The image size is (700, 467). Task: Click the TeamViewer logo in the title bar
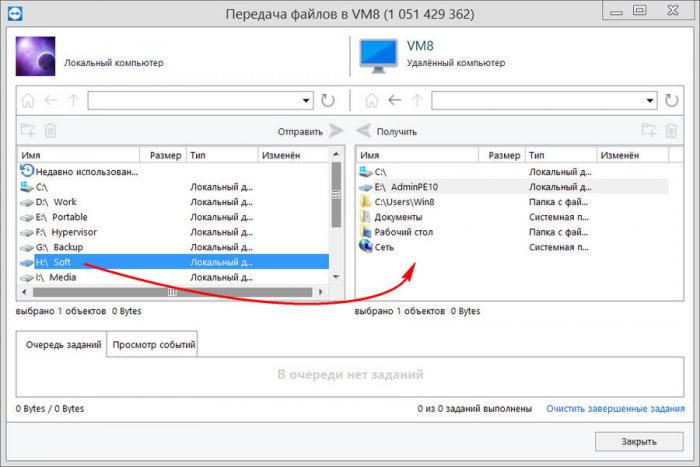coord(15,13)
